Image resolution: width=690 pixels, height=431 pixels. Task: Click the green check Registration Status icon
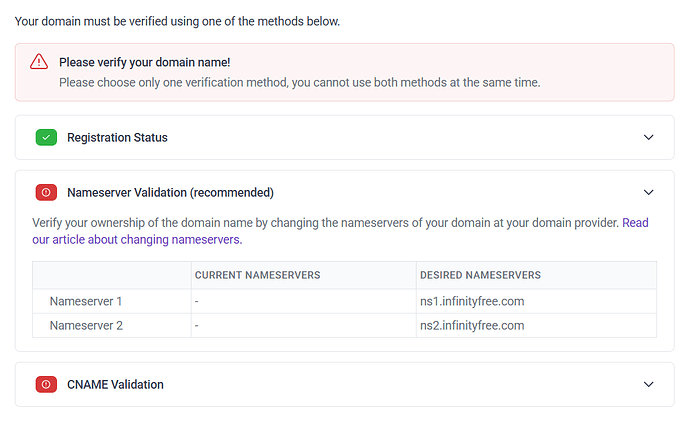click(x=46, y=137)
